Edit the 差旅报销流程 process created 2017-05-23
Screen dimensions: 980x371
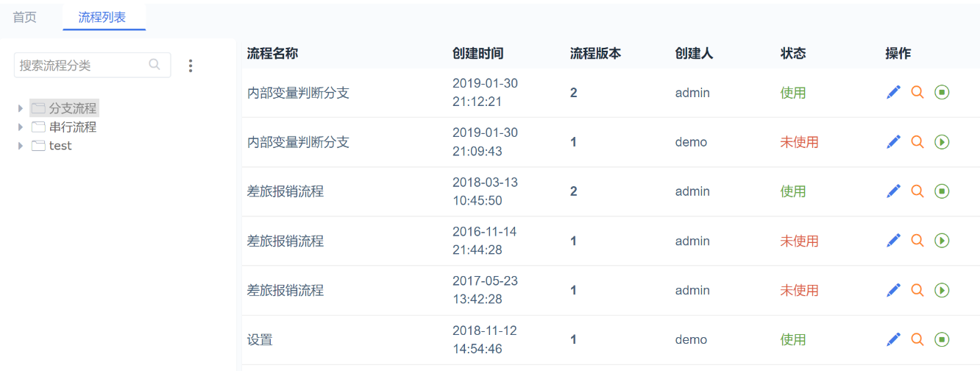[893, 290]
